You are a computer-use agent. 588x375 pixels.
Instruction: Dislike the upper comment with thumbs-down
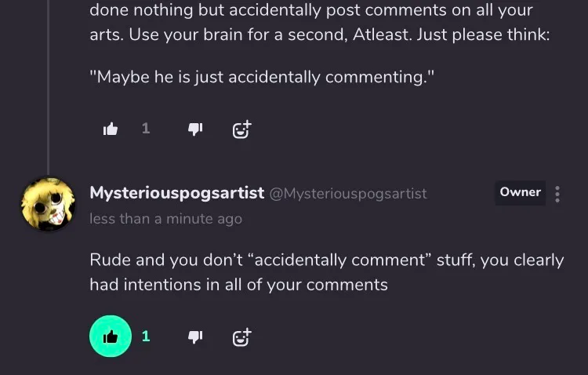pyautogui.click(x=195, y=129)
